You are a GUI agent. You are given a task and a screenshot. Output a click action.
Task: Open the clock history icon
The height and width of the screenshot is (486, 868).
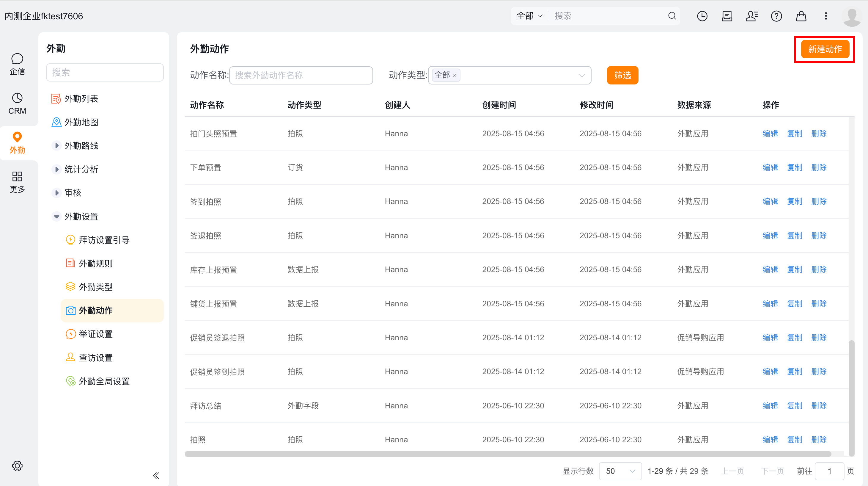[702, 16]
